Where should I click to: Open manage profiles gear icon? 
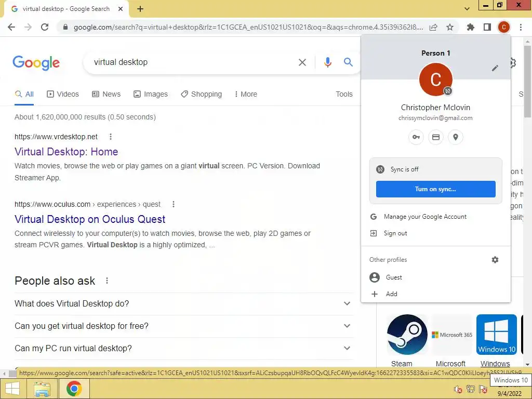click(495, 260)
